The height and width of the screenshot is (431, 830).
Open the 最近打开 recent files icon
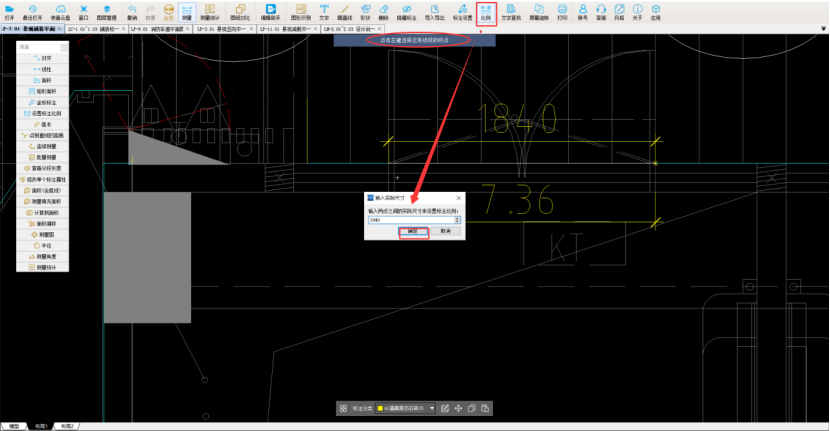[33, 11]
